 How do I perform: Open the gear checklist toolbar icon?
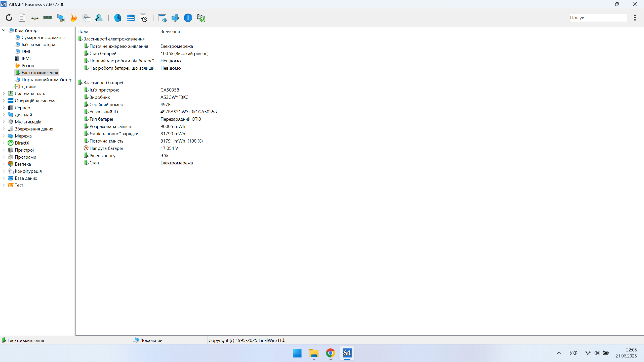[86, 18]
